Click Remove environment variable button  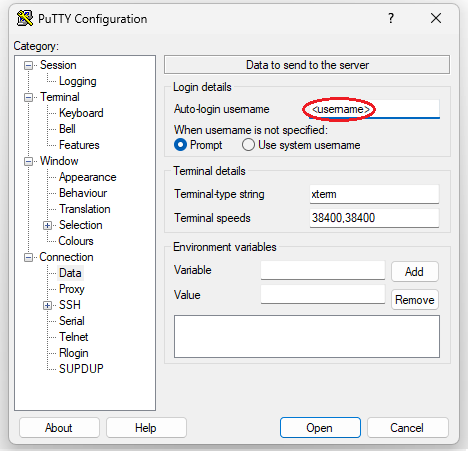tap(415, 300)
